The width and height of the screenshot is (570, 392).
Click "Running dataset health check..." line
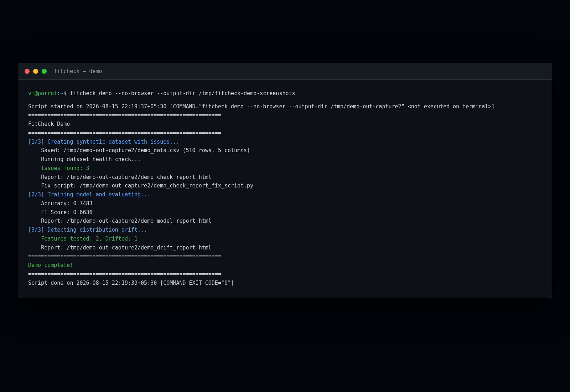[x=91, y=159]
